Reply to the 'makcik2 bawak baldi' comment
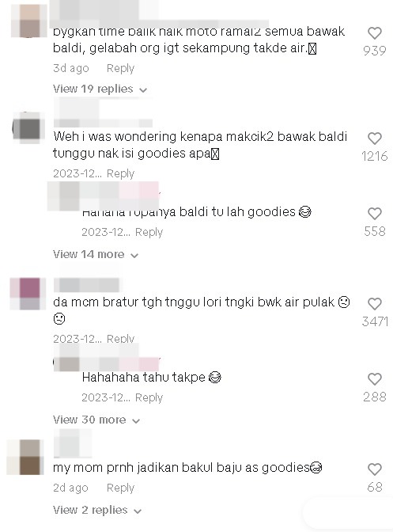This screenshot has height=532, width=393. point(121,173)
